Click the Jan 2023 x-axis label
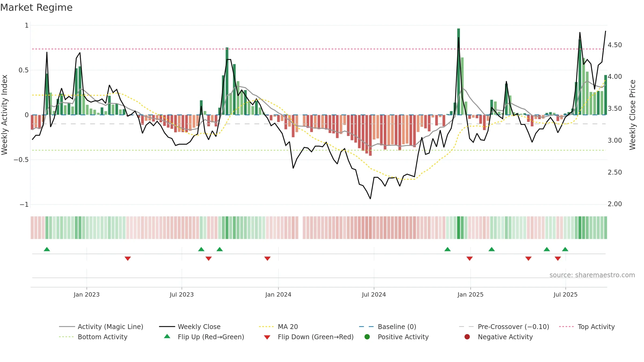This screenshot has height=362, width=644. tap(87, 294)
